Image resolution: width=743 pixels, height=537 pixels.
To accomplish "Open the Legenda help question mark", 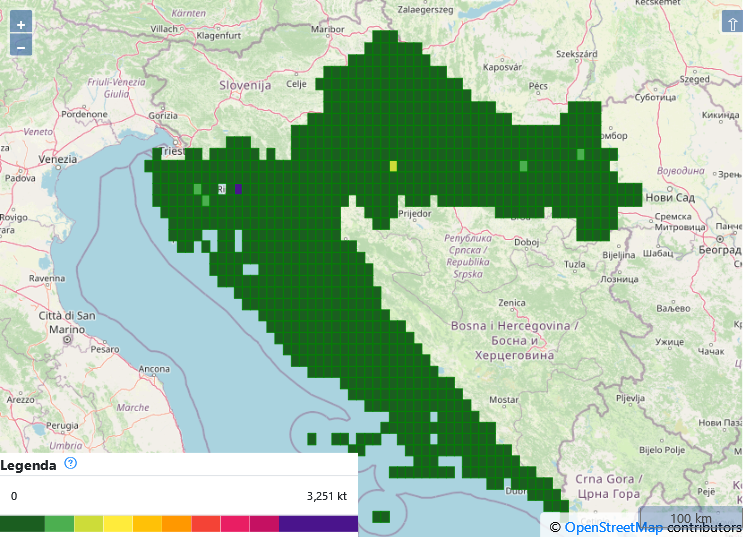I will (x=70, y=464).
